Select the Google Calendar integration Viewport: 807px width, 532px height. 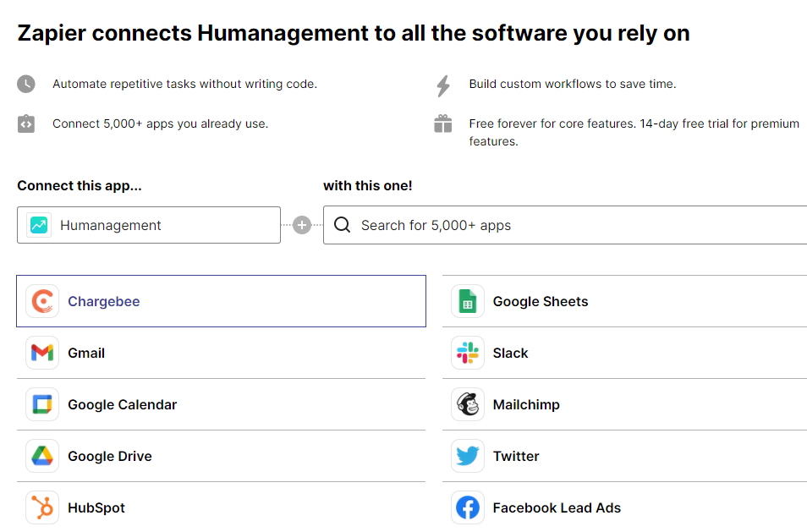click(x=222, y=404)
